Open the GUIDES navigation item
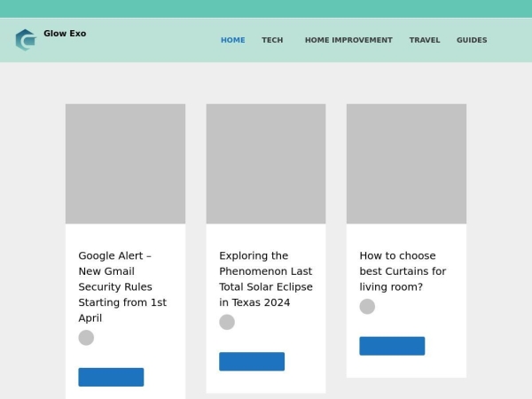 click(472, 40)
